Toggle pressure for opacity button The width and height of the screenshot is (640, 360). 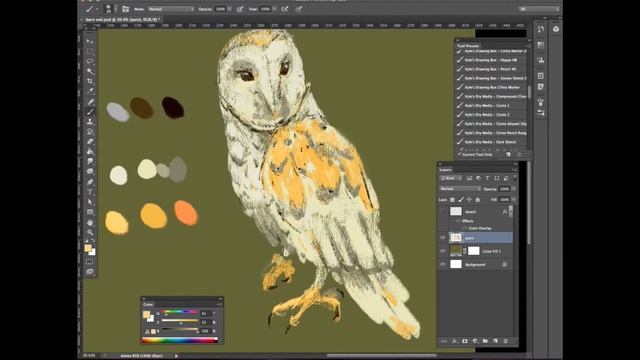pos(240,9)
